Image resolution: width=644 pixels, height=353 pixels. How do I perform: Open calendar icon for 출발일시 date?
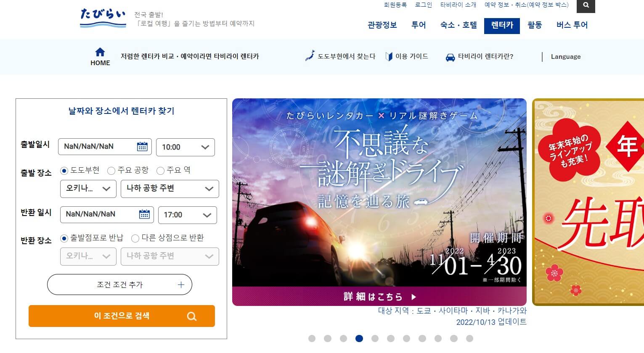(x=142, y=147)
